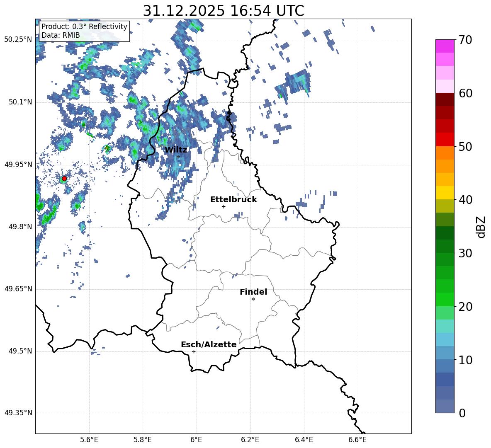Click the 49.95°N latitude label
Viewport: 491px width, 448px height.
[x=18, y=164]
